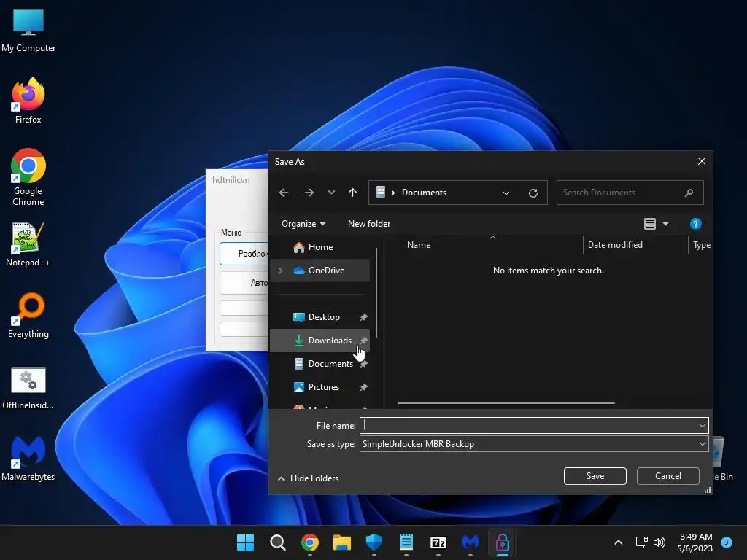This screenshot has height=560, width=747.
Task: Open Malwarebytes from the taskbar
Action: pyautogui.click(x=471, y=542)
